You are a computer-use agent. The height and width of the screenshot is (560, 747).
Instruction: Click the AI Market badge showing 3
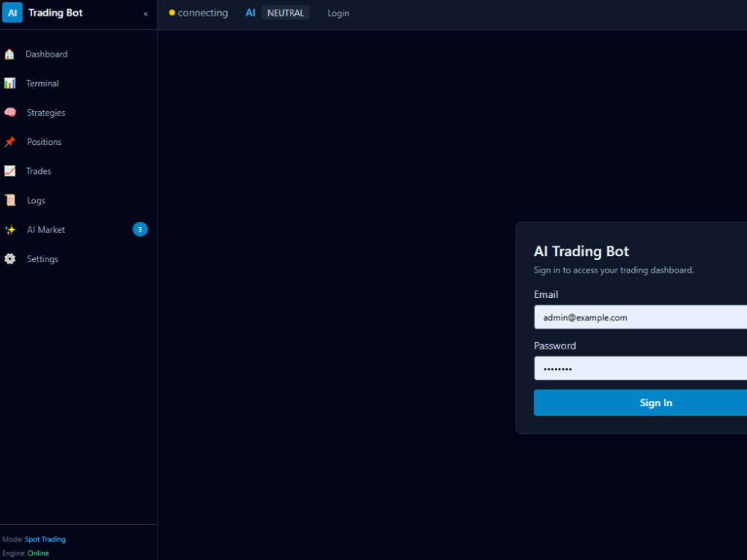pos(140,229)
